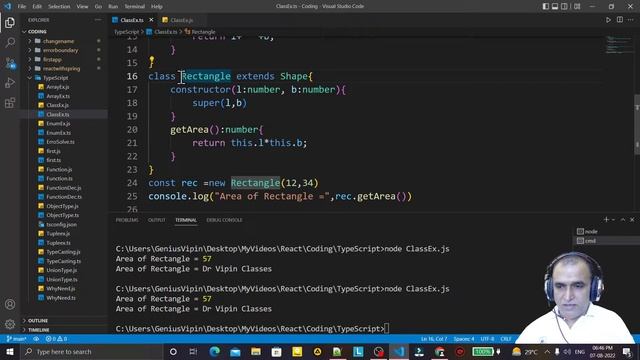Open the Selection menu
This screenshot has height=360, width=640.
click(x=59, y=7)
